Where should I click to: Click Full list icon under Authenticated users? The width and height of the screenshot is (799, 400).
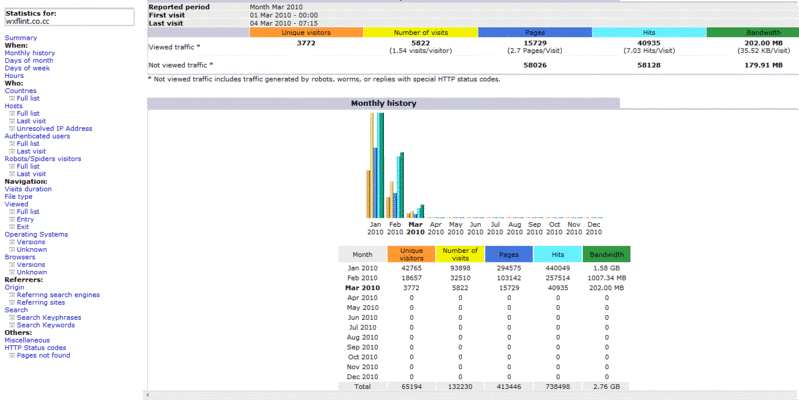[x=12, y=144]
